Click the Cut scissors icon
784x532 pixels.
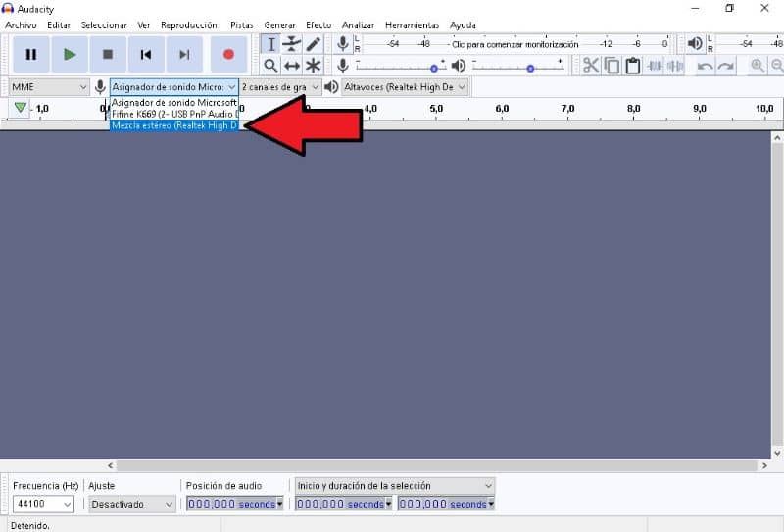[x=591, y=66]
